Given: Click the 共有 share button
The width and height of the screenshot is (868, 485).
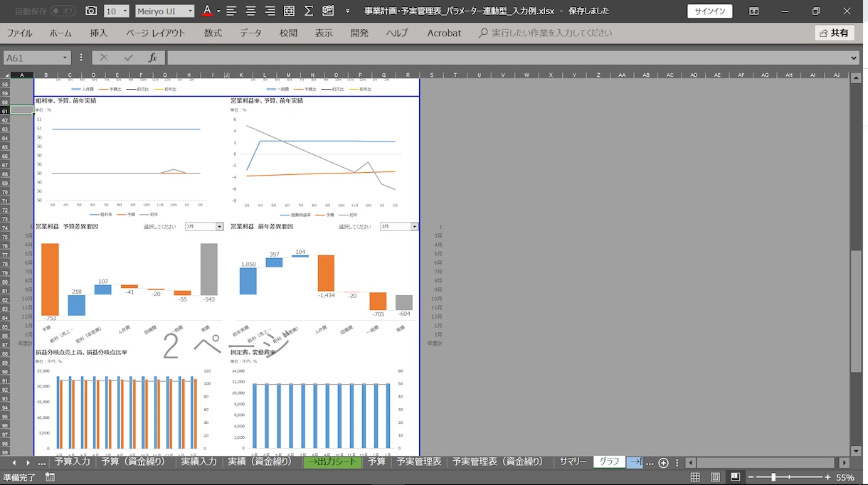Looking at the screenshot, I should click(x=835, y=33).
